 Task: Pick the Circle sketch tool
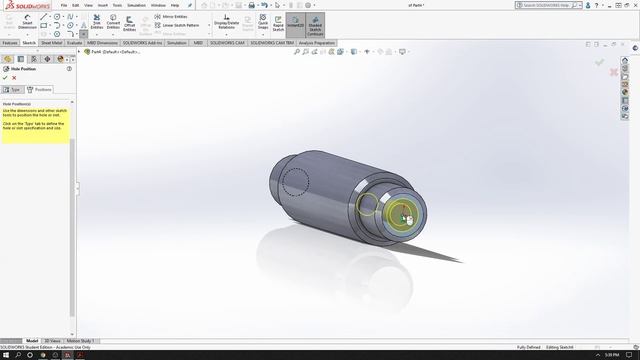pos(57,17)
